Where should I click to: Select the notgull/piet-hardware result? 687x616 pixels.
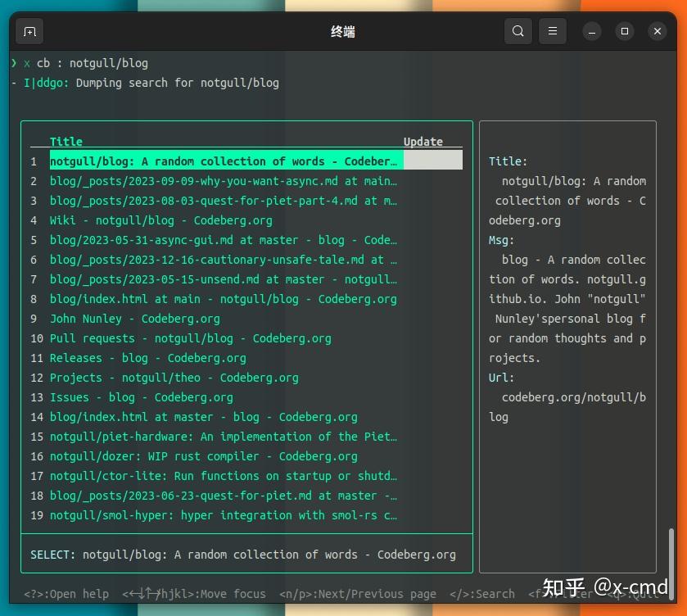coord(221,436)
